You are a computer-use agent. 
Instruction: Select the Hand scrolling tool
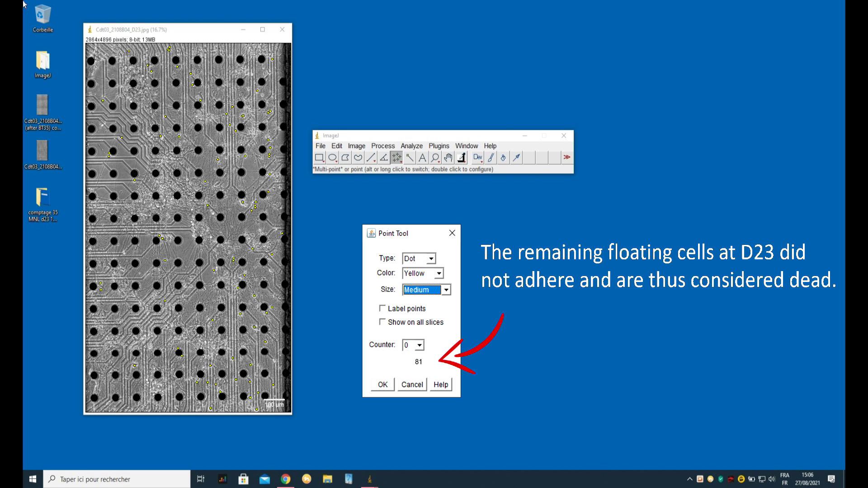click(448, 157)
